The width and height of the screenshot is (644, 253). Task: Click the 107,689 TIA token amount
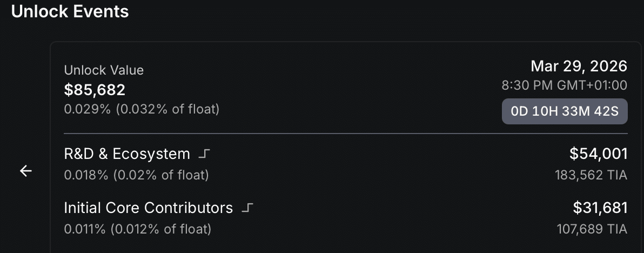pyautogui.click(x=592, y=229)
